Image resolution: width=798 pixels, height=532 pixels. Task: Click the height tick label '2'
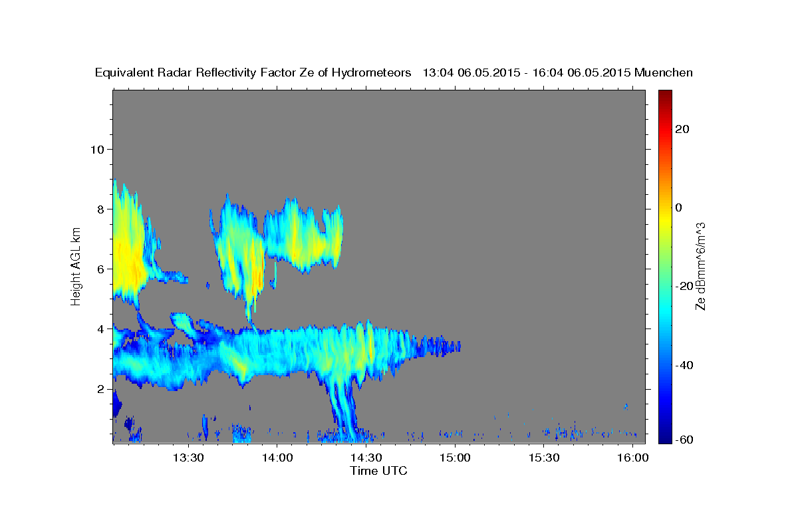pos(101,389)
